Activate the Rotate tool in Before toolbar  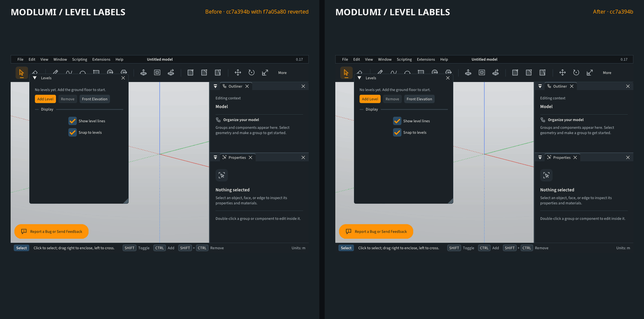(x=251, y=73)
